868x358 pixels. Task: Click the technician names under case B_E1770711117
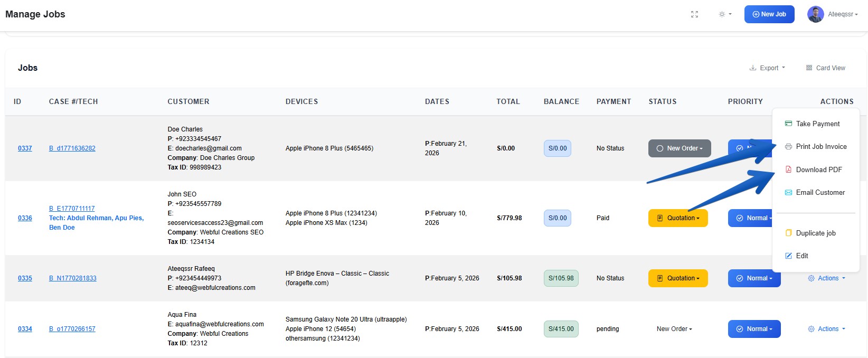[x=96, y=223]
